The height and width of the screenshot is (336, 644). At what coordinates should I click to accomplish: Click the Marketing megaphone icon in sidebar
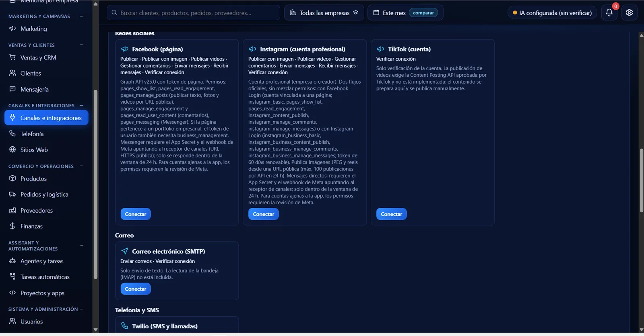click(x=12, y=29)
